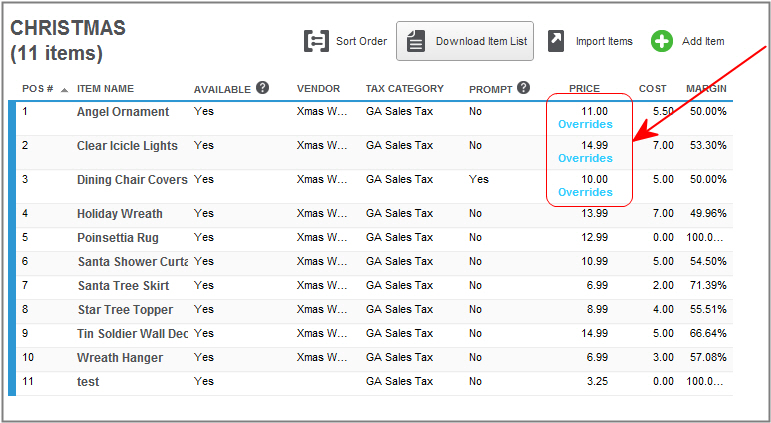Click the 4.00 cost of Star Tree Topper
The height and width of the screenshot is (423, 771).
[x=663, y=310]
